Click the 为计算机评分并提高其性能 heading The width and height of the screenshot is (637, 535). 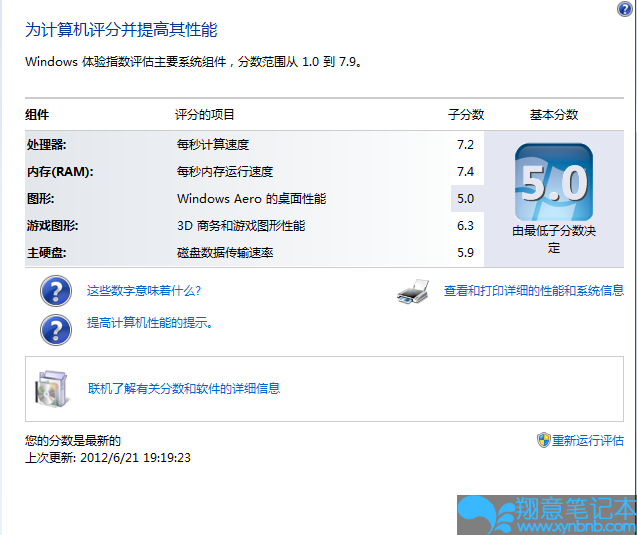pos(121,30)
